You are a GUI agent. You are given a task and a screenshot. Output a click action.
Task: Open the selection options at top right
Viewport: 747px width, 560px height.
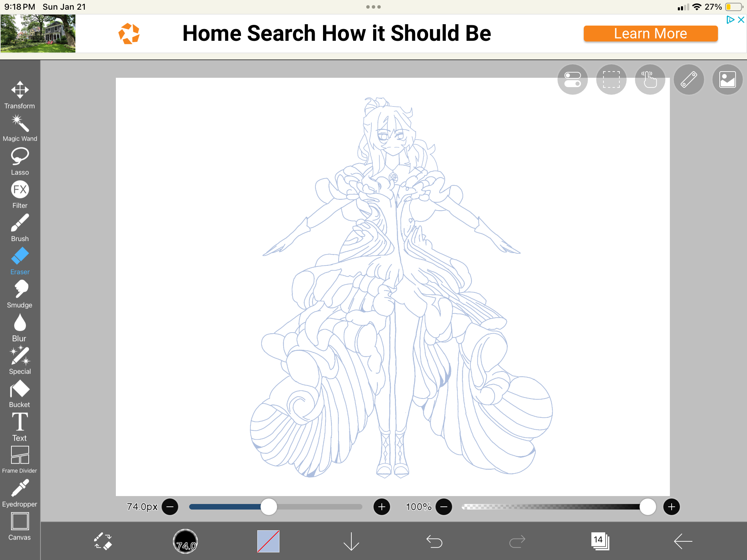tap(611, 80)
